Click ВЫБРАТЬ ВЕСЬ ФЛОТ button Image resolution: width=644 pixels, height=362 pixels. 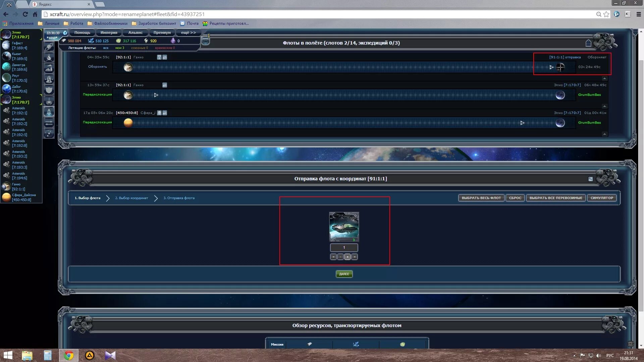[x=481, y=198]
